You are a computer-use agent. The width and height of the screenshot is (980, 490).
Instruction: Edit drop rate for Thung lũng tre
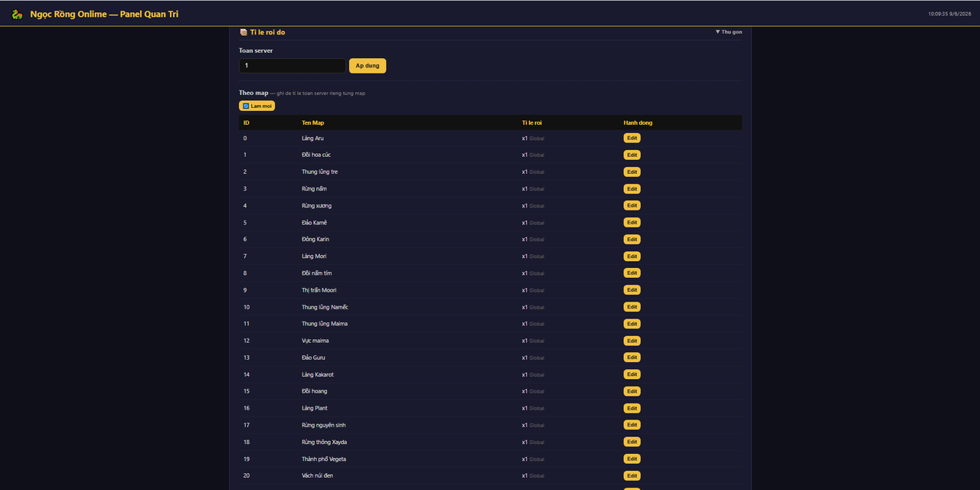point(632,171)
